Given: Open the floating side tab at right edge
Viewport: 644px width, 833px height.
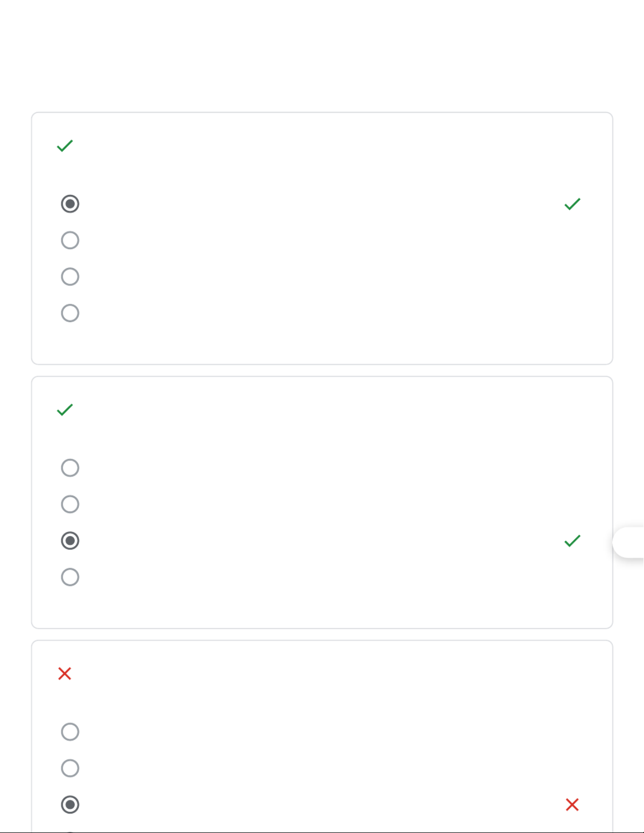Looking at the screenshot, I should point(630,542).
